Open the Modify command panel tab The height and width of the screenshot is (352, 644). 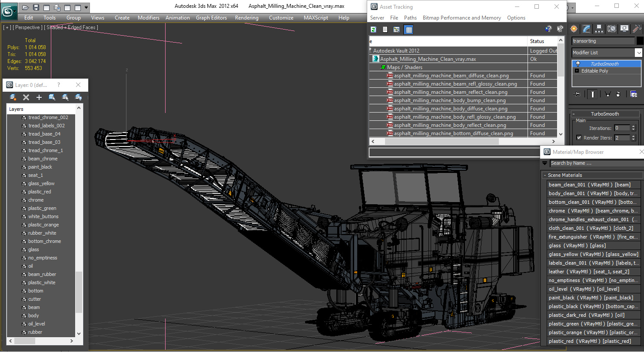587,29
